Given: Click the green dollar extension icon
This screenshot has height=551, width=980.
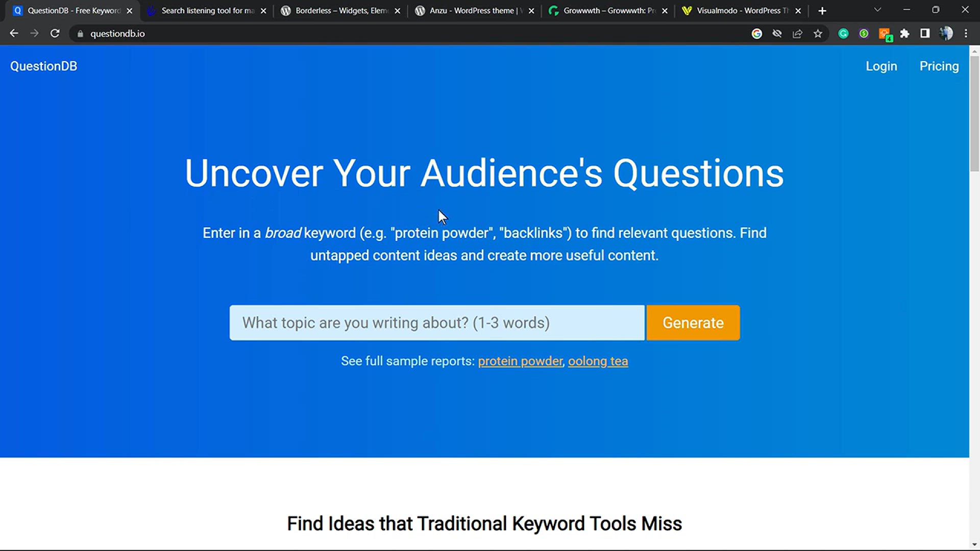Looking at the screenshot, I should [x=864, y=34].
